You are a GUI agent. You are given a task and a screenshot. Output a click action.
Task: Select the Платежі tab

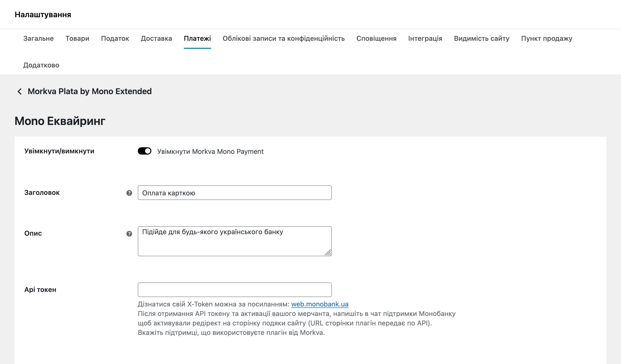tap(197, 38)
